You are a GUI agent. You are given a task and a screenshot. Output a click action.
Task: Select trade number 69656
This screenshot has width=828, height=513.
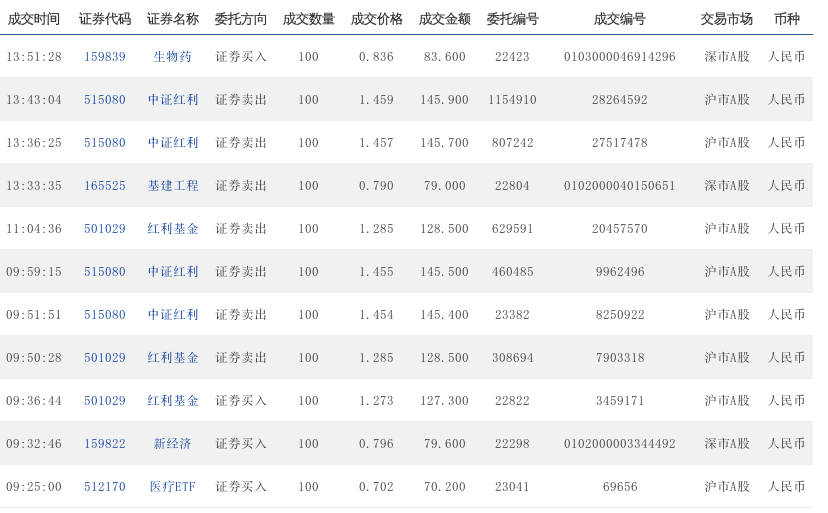620,487
